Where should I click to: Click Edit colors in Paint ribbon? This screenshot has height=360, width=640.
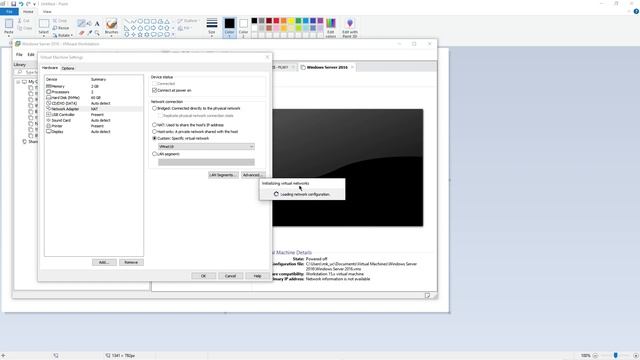[331, 27]
